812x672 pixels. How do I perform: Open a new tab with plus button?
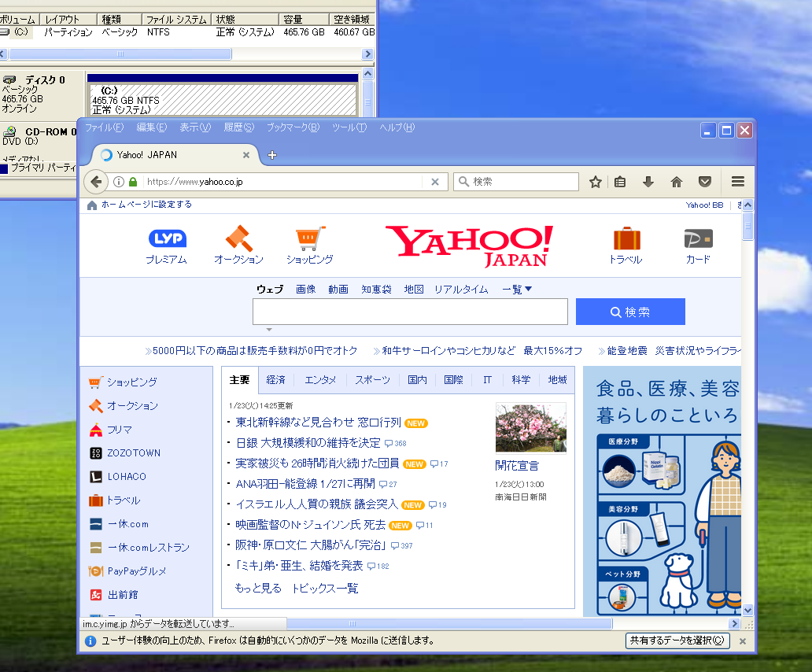272,155
